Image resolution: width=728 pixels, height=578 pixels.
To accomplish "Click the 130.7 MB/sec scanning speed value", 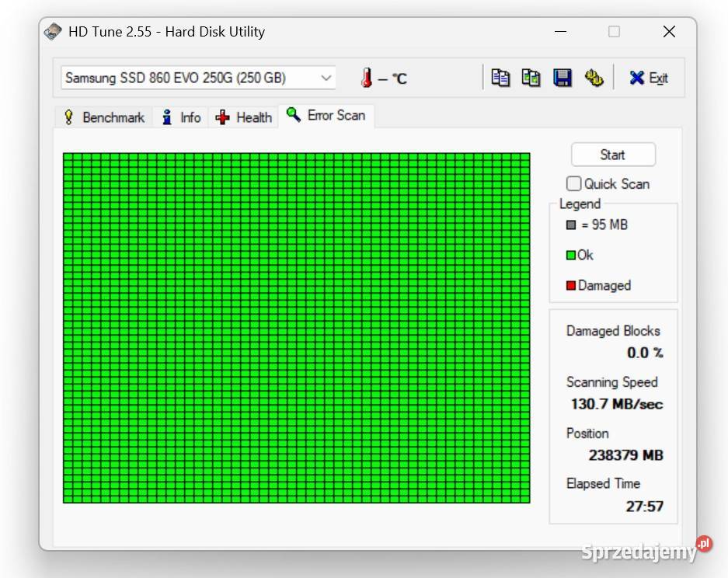I will tap(617, 404).
